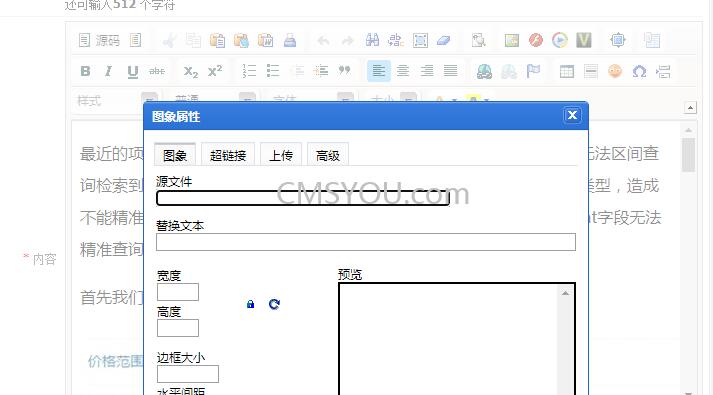Screen dimensions: 713x395
Task: Click the Remove Format eraser icon
Action: [444, 40]
